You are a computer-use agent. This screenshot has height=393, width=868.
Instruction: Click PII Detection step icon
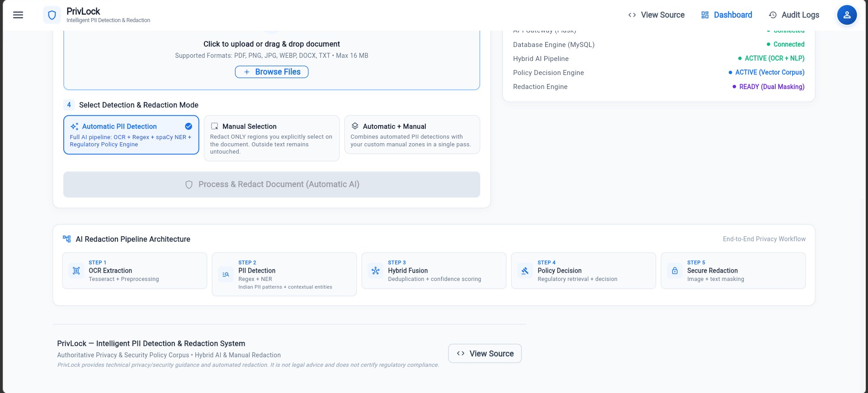(x=226, y=274)
